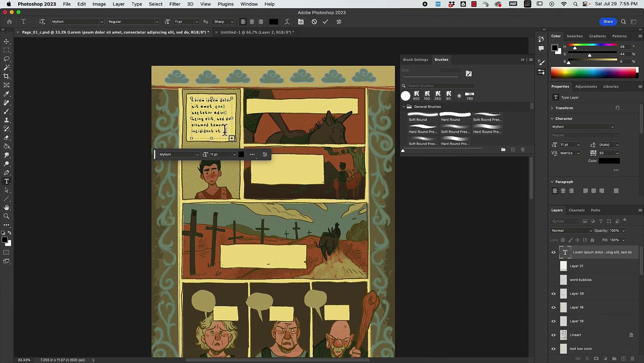
Task: Collapse General Brushes folder
Action: pyautogui.click(x=403, y=107)
